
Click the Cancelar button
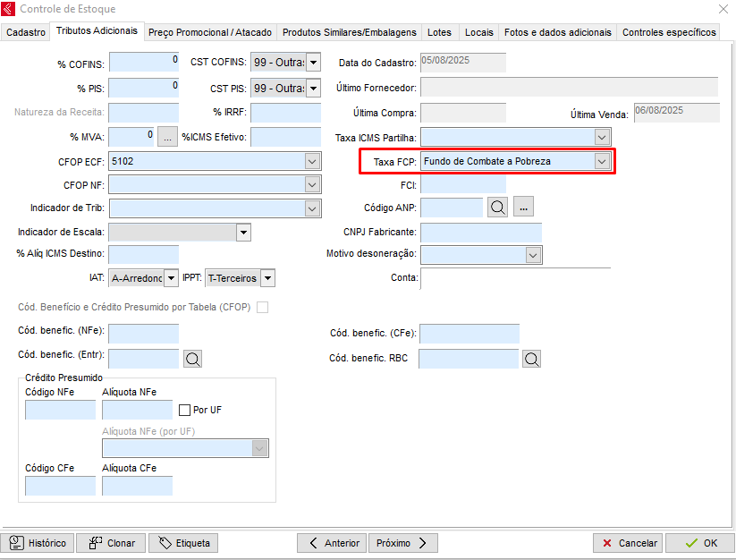pyautogui.click(x=629, y=543)
